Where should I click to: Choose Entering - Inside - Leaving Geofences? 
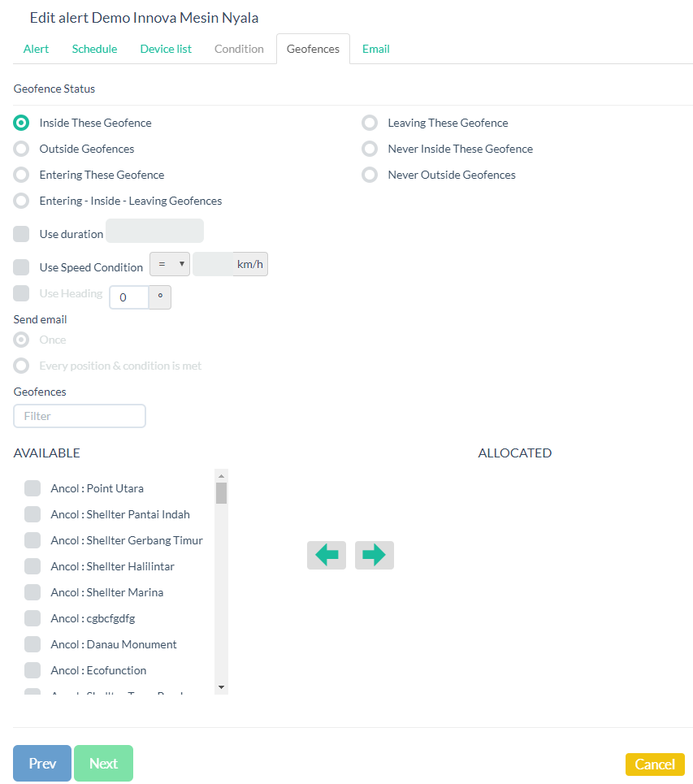[22, 201]
